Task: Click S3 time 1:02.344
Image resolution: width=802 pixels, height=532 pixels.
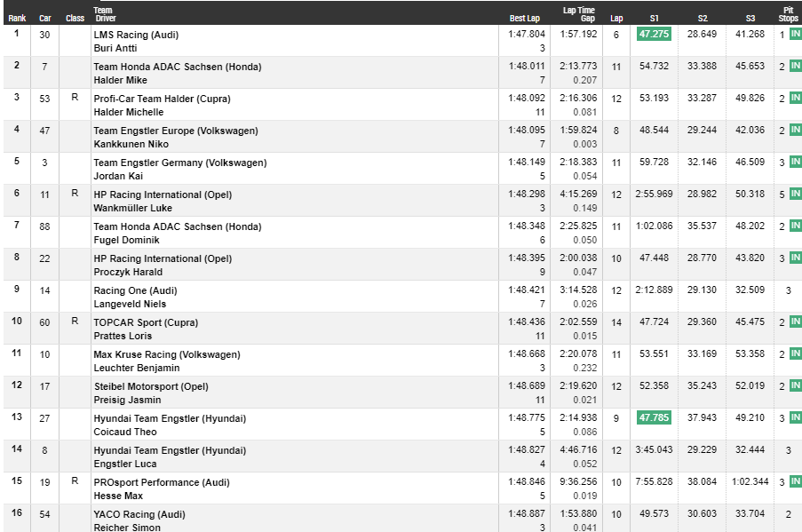Action: coord(750,482)
